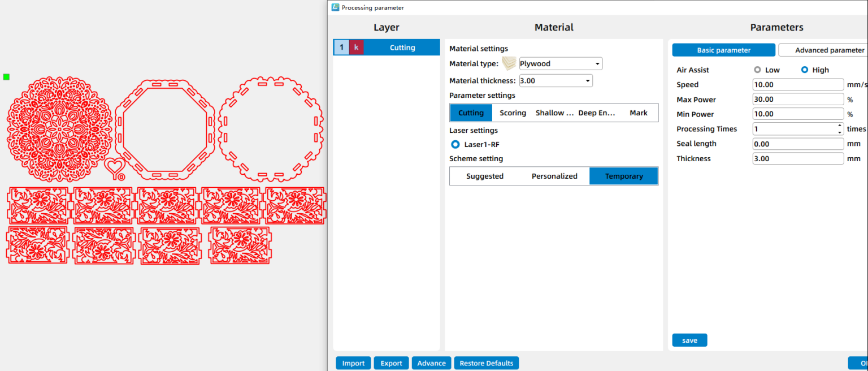Click the Import button
Viewport: 868px width, 371px height.
[x=353, y=363]
